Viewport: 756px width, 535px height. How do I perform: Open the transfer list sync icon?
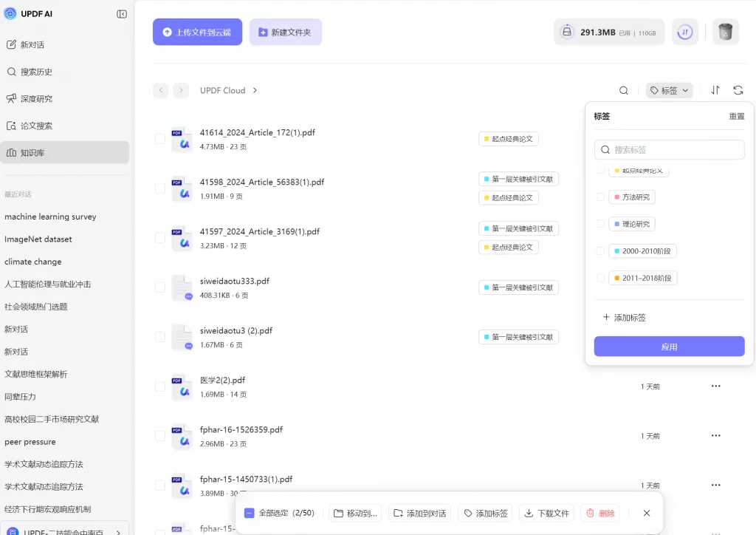685,32
